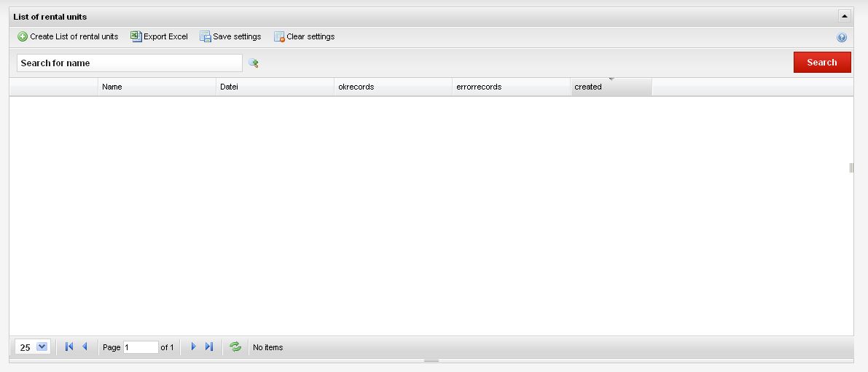
Task: Sort by the Datei column header
Action: coord(275,87)
